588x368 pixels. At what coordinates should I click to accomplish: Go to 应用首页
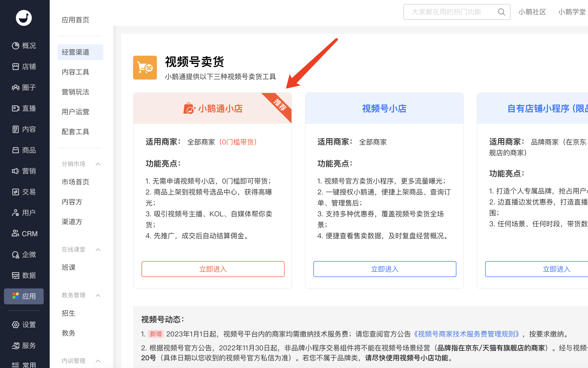pos(75,20)
